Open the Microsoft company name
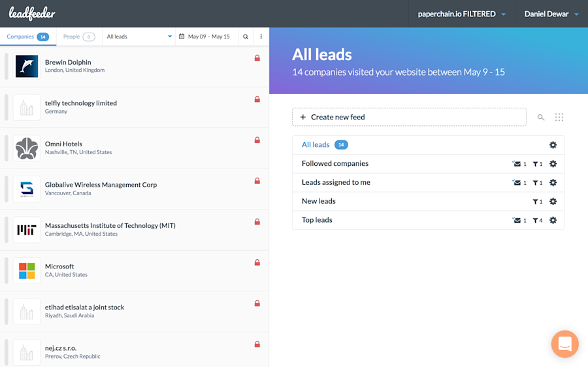 (x=59, y=266)
